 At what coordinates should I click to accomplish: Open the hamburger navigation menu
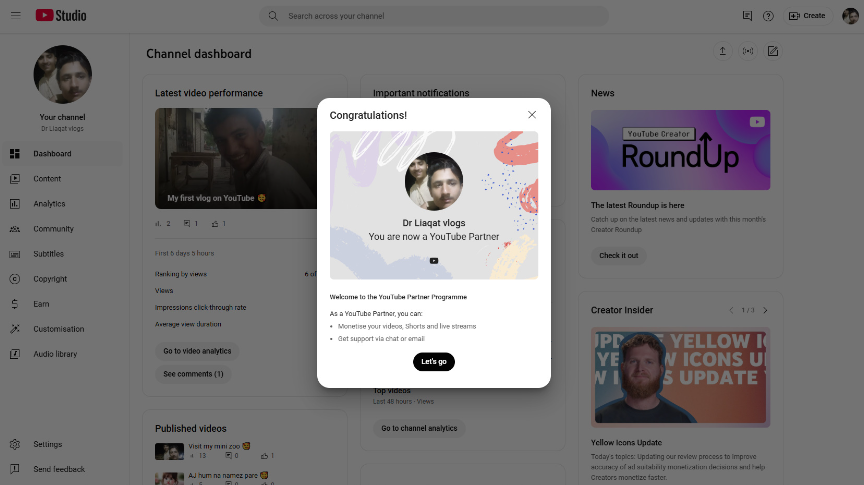tap(15, 15)
